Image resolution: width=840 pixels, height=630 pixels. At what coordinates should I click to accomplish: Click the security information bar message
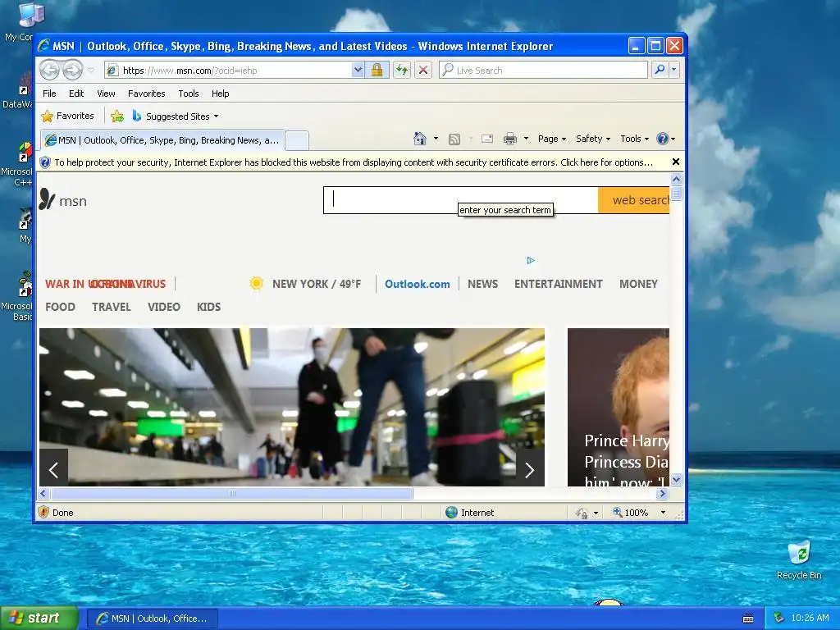tap(354, 162)
